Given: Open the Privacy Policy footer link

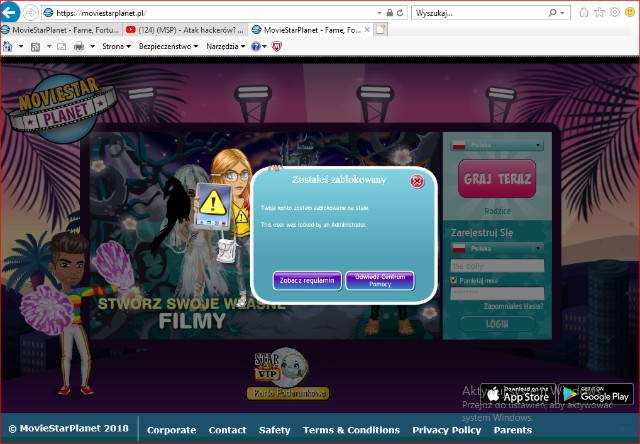Looking at the screenshot, I should (x=446, y=430).
